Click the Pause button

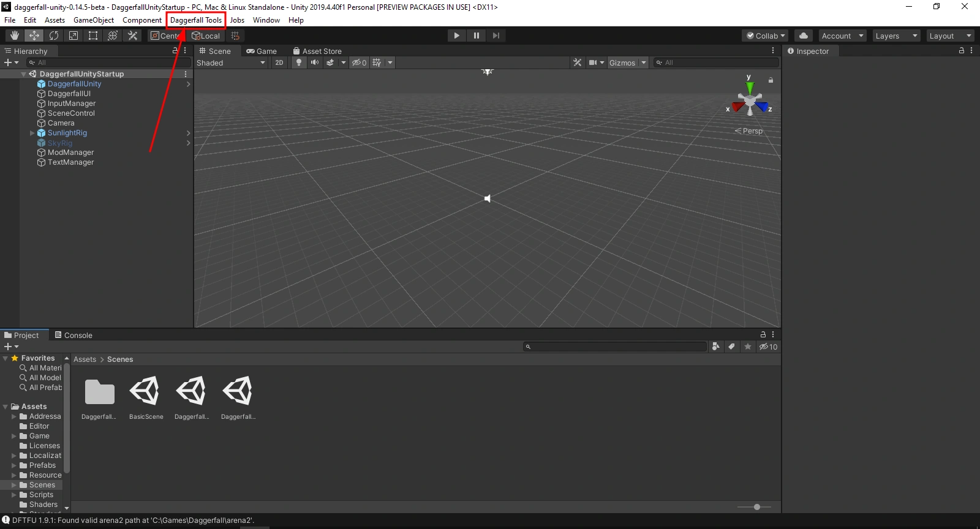(477, 36)
